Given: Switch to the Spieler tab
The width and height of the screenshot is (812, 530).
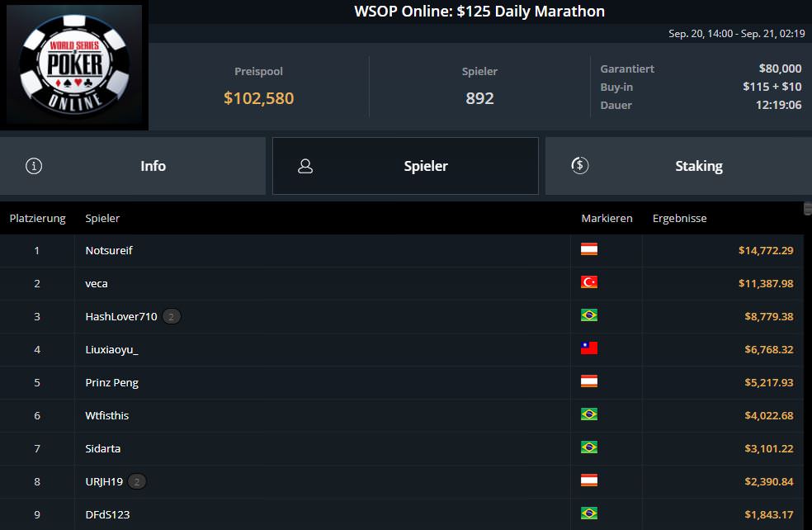Looking at the screenshot, I should tap(405, 166).
